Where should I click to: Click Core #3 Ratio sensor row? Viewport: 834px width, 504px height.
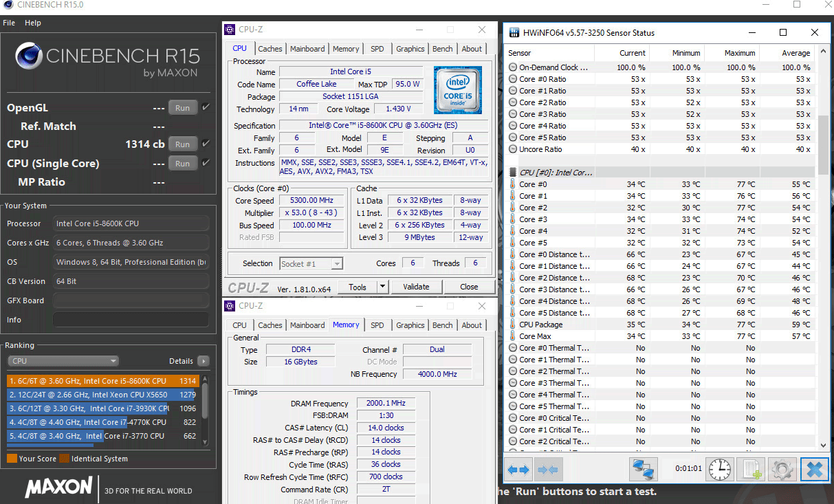661,114
